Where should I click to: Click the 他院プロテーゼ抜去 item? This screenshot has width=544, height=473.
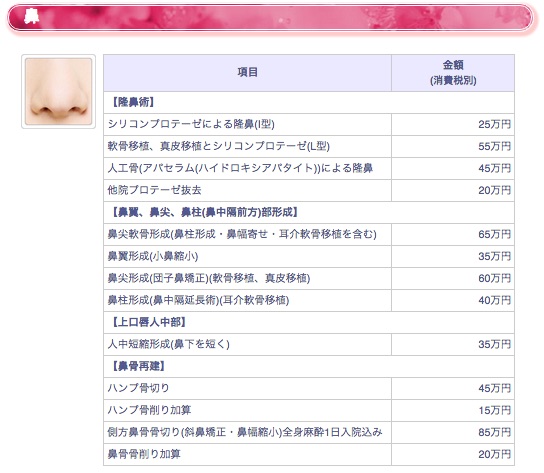(154, 190)
